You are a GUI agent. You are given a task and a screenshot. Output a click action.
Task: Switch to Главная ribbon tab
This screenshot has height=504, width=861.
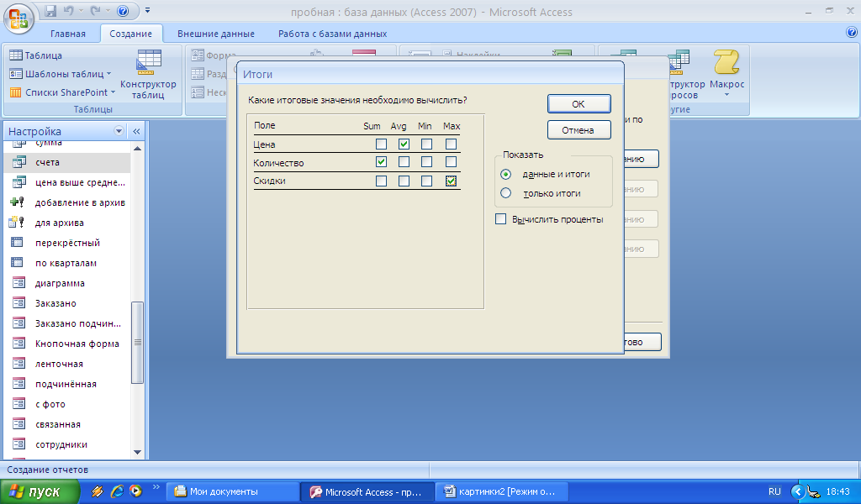tap(68, 34)
